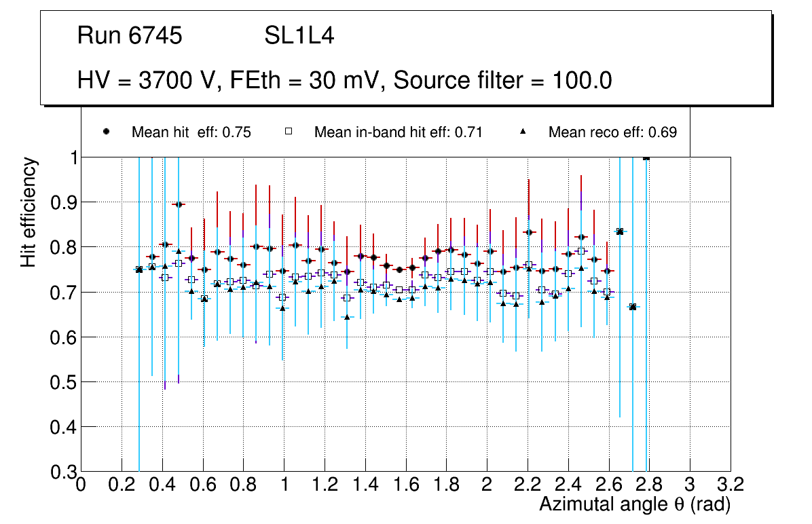Click the 'Run 6745' title text
The width and height of the screenshot is (812, 524).
pyautogui.click(x=130, y=36)
